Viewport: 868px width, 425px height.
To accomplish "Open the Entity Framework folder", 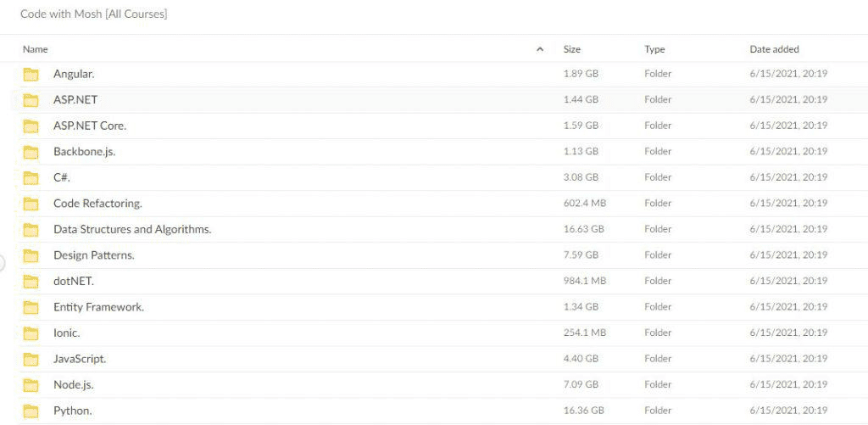I will (98, 307).
